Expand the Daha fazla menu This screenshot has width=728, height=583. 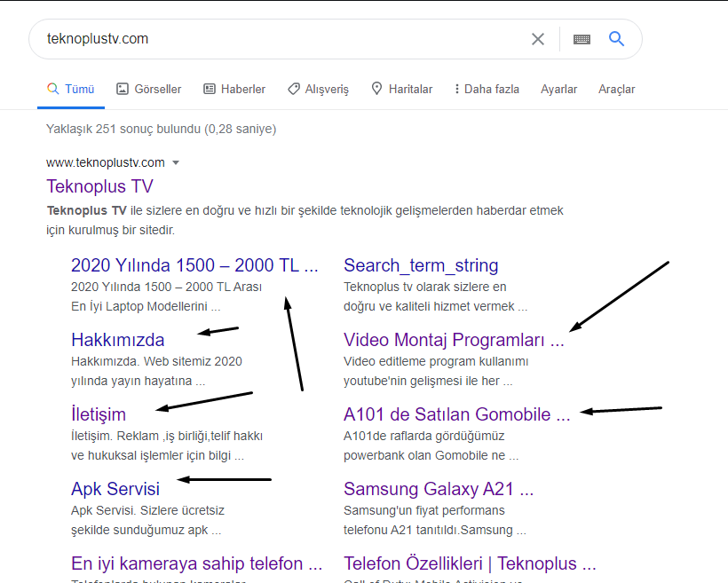pyautogui.click(x=487, y=89)
